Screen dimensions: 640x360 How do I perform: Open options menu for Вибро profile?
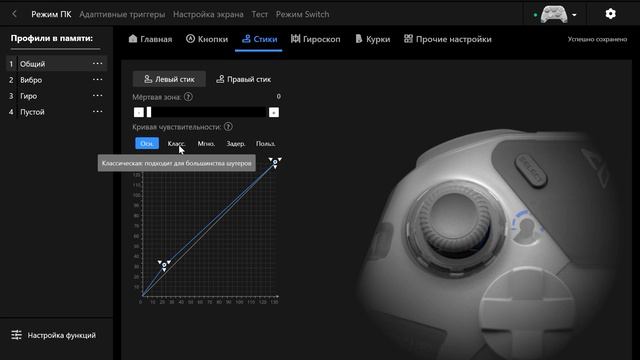coord(98,80)
